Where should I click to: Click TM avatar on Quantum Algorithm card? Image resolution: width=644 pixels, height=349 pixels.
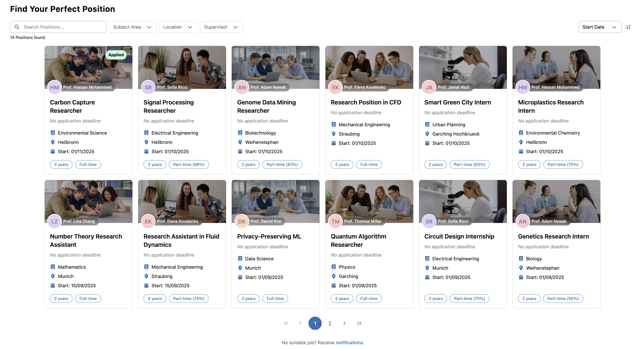tap(336, 221)
